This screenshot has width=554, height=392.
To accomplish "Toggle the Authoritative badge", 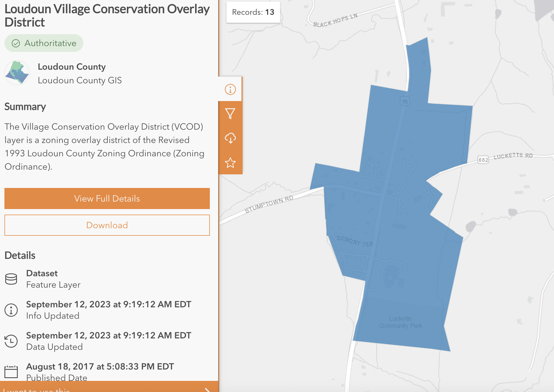I will 44,43.
